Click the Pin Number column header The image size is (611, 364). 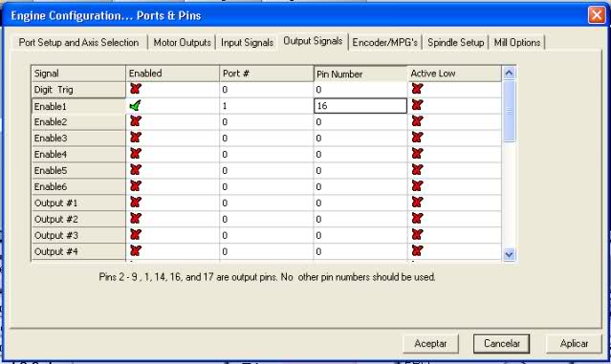tap(360, 74)
